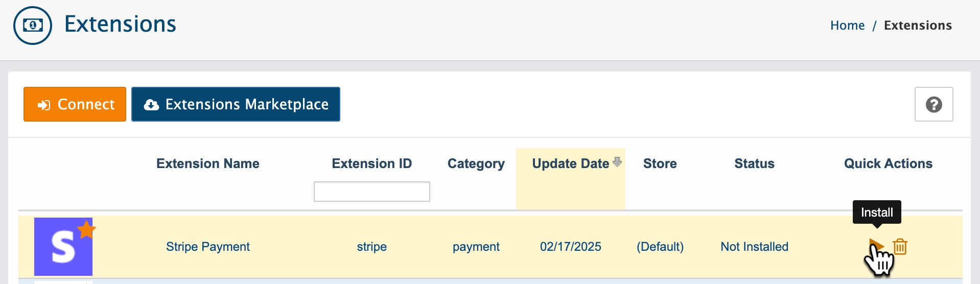
Task: Click the Stripe Payment logo thumbnail
Action: click(x=63, y=247)
